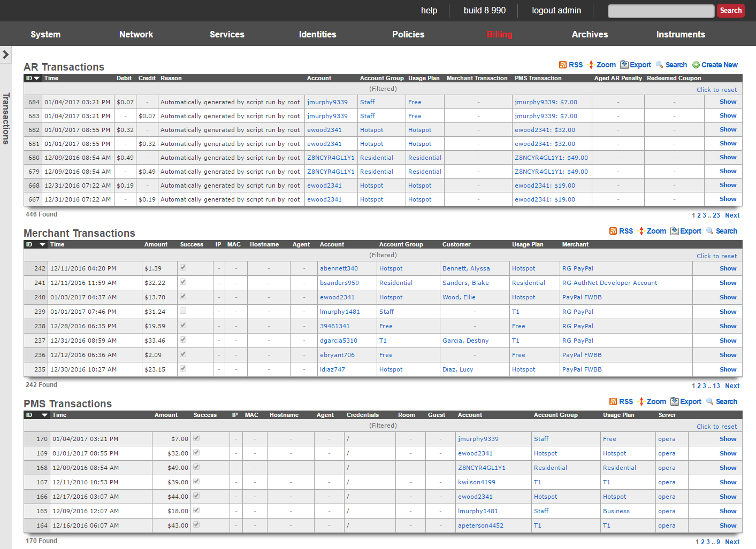Click ID sort arrow in PMS Transactions header
The width and height of the screenshot is (756, 549).
click(45, 415)
